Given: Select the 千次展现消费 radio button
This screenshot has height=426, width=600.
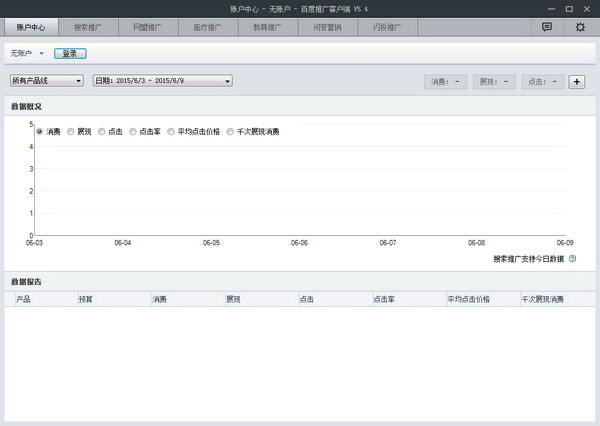Looking at the screenshot, I should (231, 131).
